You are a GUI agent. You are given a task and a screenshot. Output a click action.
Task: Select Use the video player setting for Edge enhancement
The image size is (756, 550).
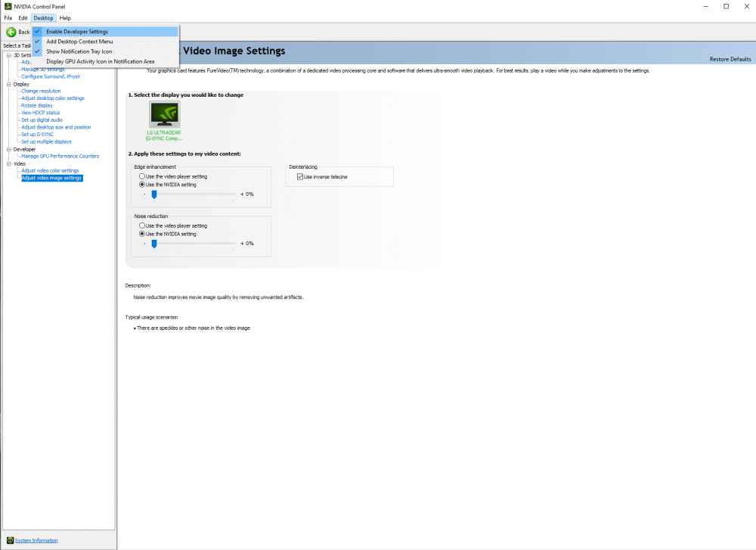click(141, 176)
